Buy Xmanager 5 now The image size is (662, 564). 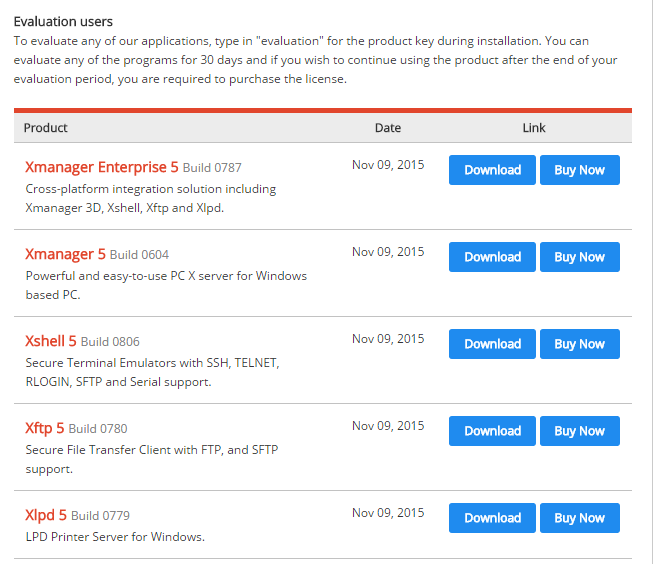coord(579,257)
